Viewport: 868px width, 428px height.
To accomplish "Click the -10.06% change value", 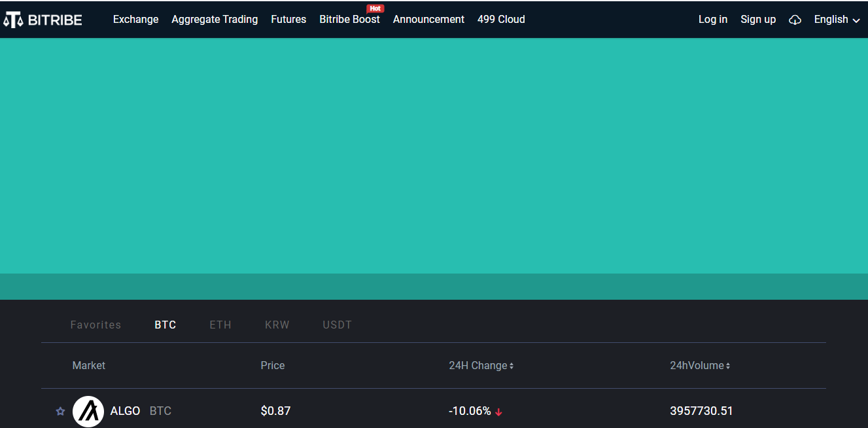I will point(470,411).
